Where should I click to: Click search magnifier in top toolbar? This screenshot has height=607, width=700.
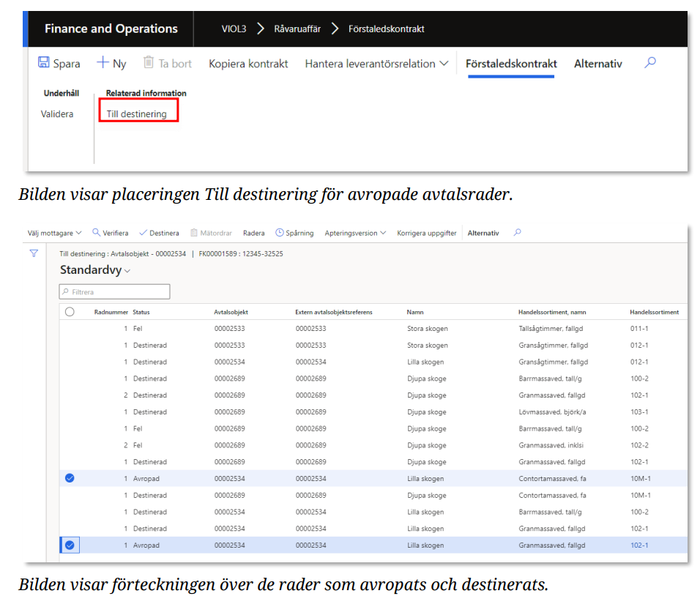[x=649, y=63]
